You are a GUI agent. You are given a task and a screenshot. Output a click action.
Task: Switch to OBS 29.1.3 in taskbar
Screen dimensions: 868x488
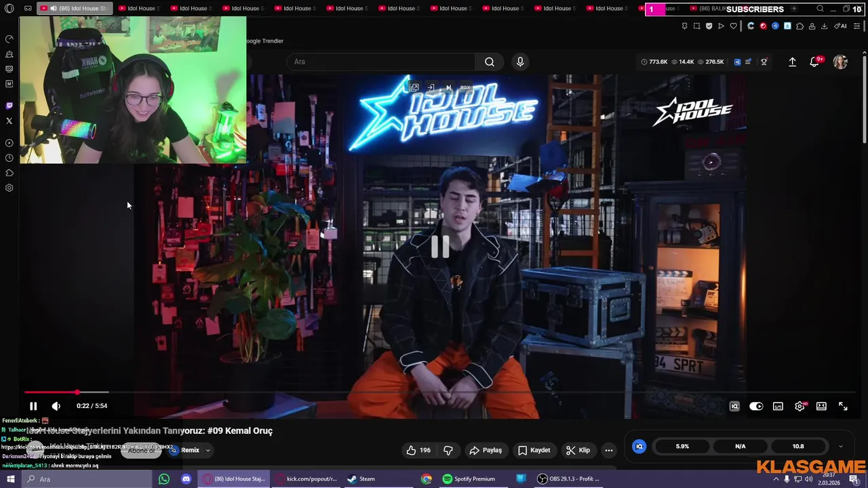[x=568, y=479]
